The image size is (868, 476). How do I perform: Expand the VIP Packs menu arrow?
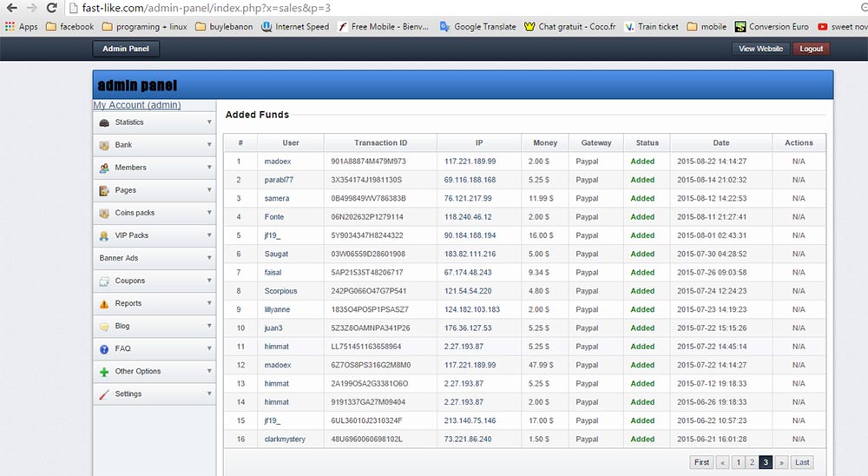[209, 235]
